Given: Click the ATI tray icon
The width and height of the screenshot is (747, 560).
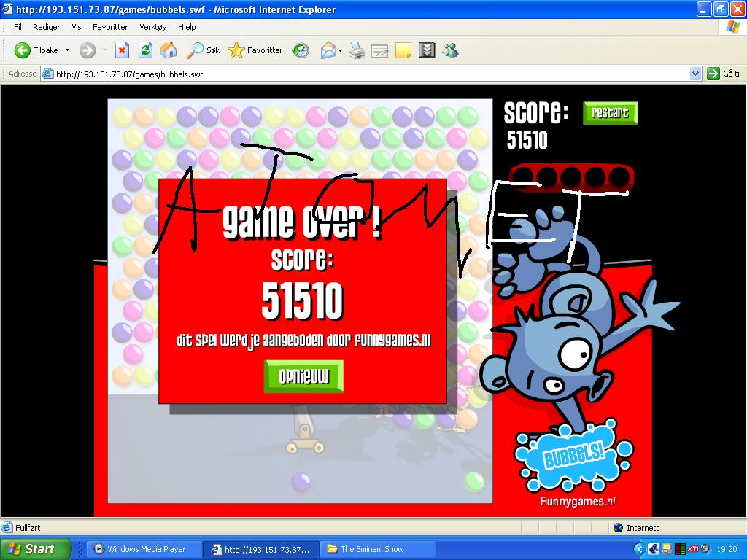Looking at the screenshot, I should pos(693,549).
